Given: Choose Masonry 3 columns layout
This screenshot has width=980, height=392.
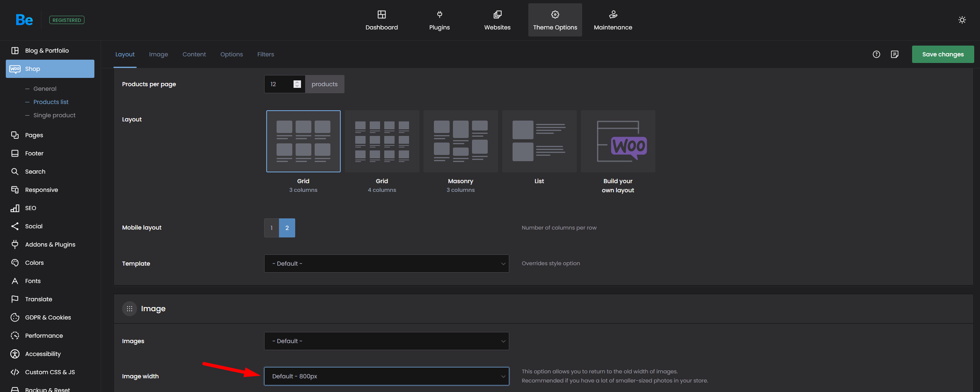Looking at the screenshot, I should click(x=460, y=141).
